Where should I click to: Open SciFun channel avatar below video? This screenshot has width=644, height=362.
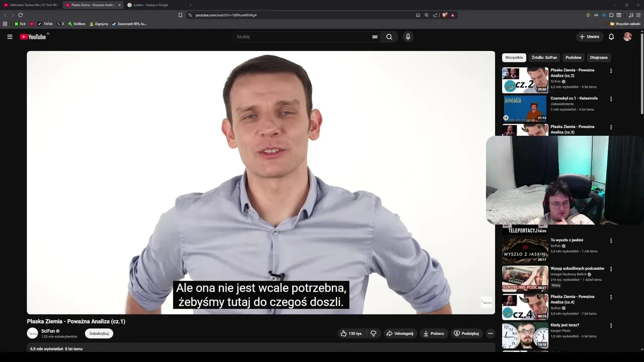[32, 333]
